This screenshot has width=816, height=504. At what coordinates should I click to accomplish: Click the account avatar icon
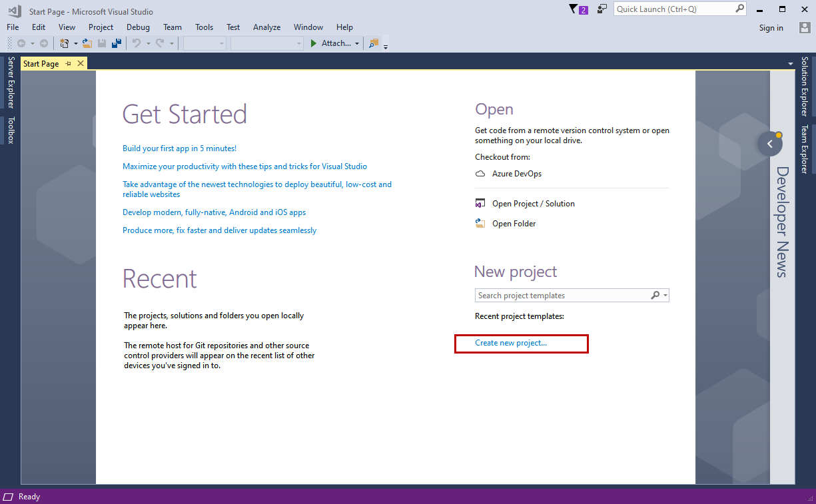tap(805, 27)
